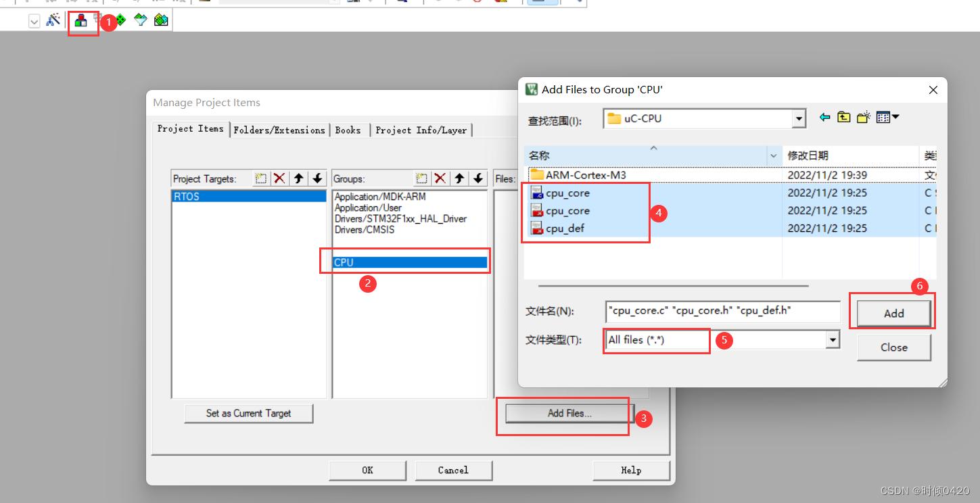Open the ARM-Cortex-M3 folder
980x503 pixels.
(x=586, y=175)
